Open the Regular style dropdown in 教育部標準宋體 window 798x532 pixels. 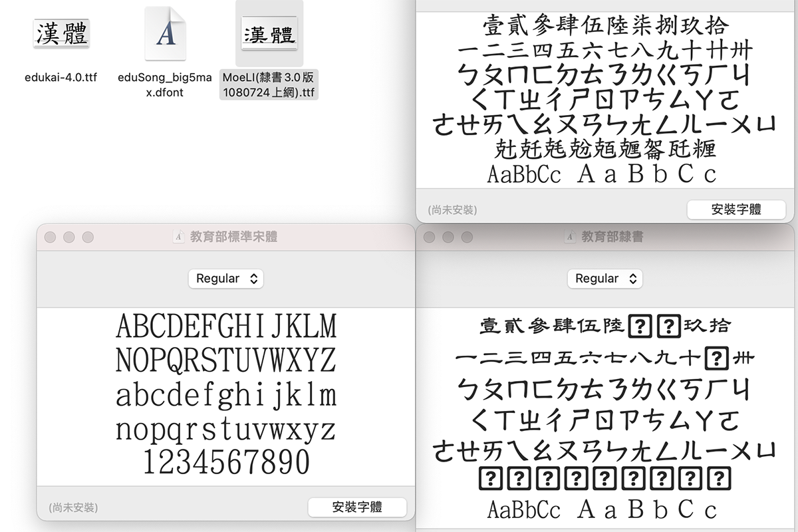pos(226,279)
